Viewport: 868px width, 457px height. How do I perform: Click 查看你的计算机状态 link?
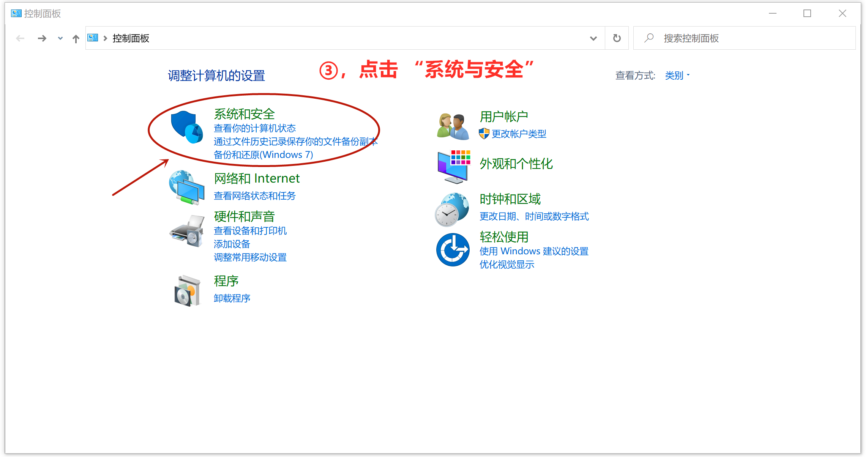pyautogui.click(x=254, y=128)
